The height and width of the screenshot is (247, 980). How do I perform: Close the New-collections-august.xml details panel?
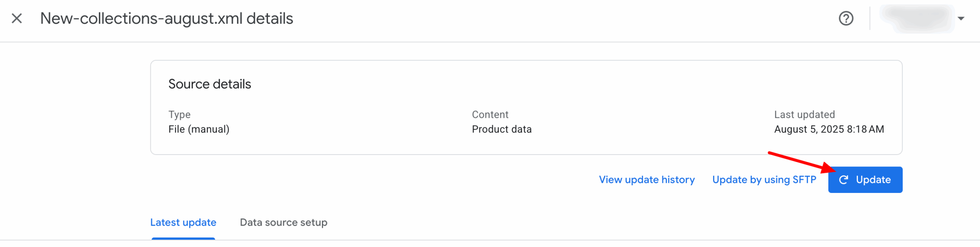(16, 18)
